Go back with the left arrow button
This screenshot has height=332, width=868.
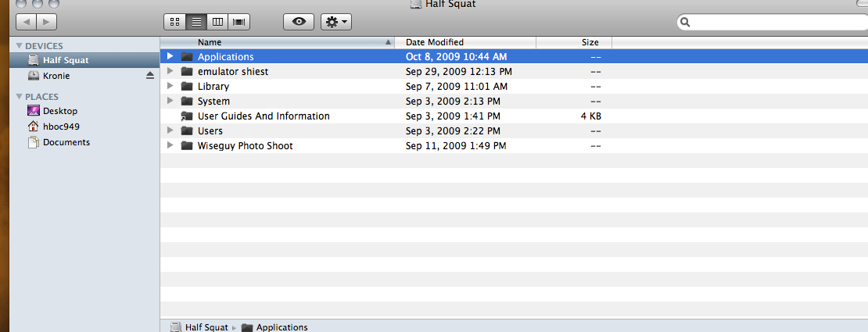point(27,22)
